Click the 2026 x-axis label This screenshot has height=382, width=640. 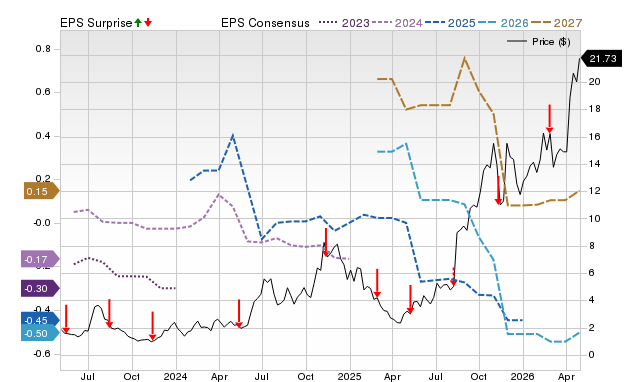[x=523, y=376]
